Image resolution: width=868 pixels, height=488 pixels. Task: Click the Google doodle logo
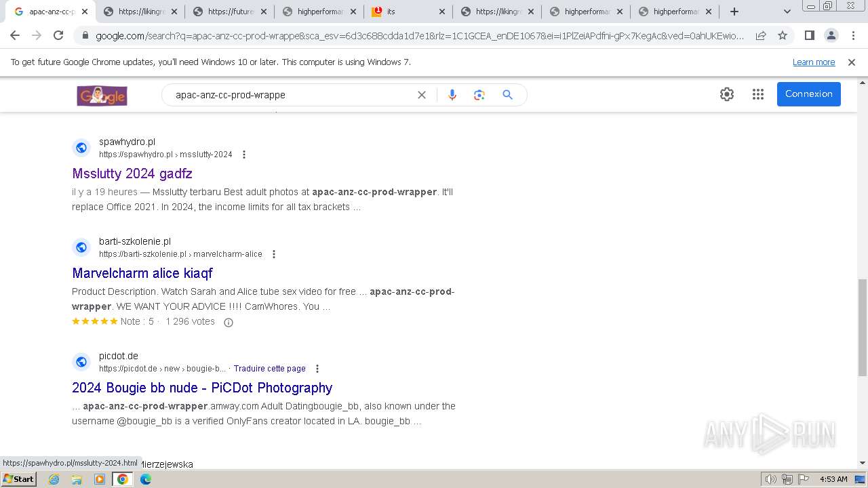102,95
